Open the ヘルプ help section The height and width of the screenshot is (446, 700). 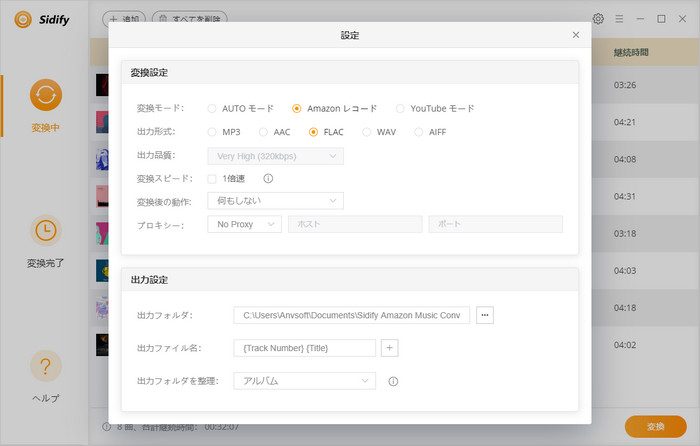[46, 377]
